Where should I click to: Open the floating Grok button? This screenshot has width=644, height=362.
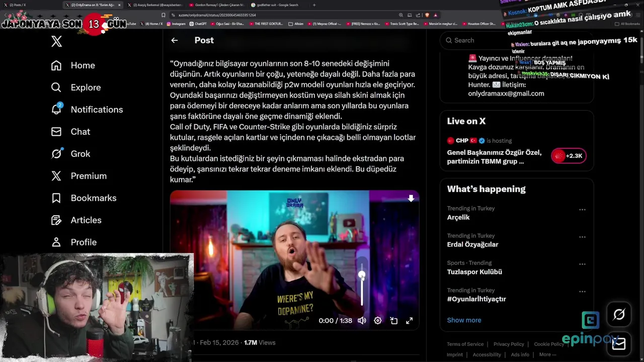(x=619, y=315)
